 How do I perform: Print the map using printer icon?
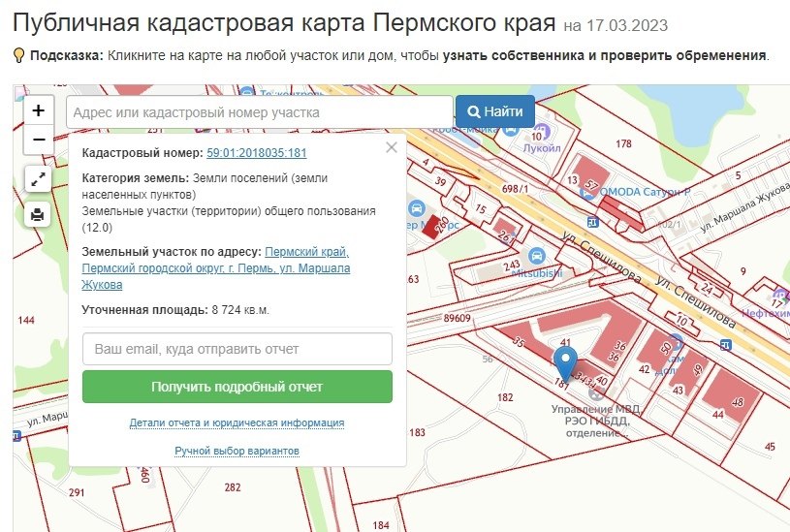38,214
